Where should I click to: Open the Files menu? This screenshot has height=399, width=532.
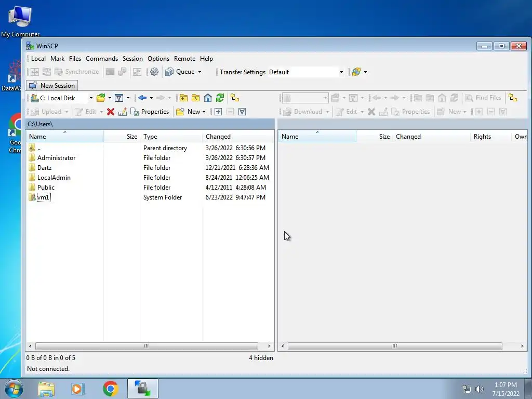pos(75,59)
